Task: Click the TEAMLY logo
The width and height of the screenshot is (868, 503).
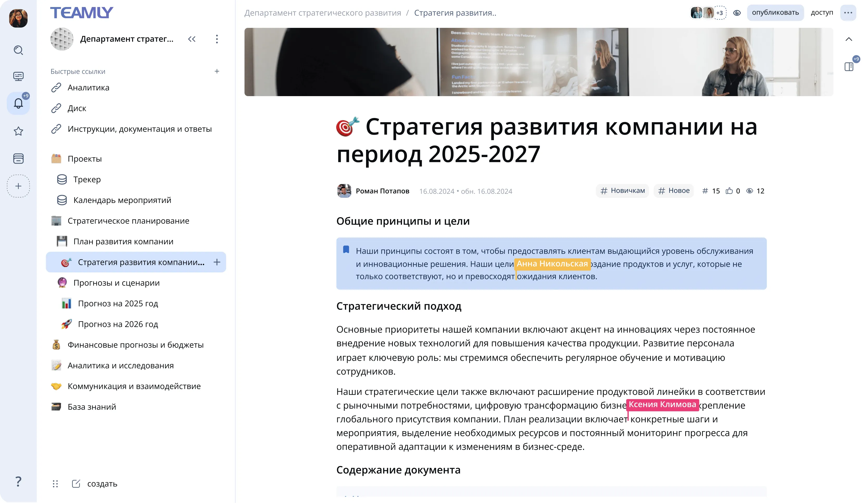Action: coord(82,13)
